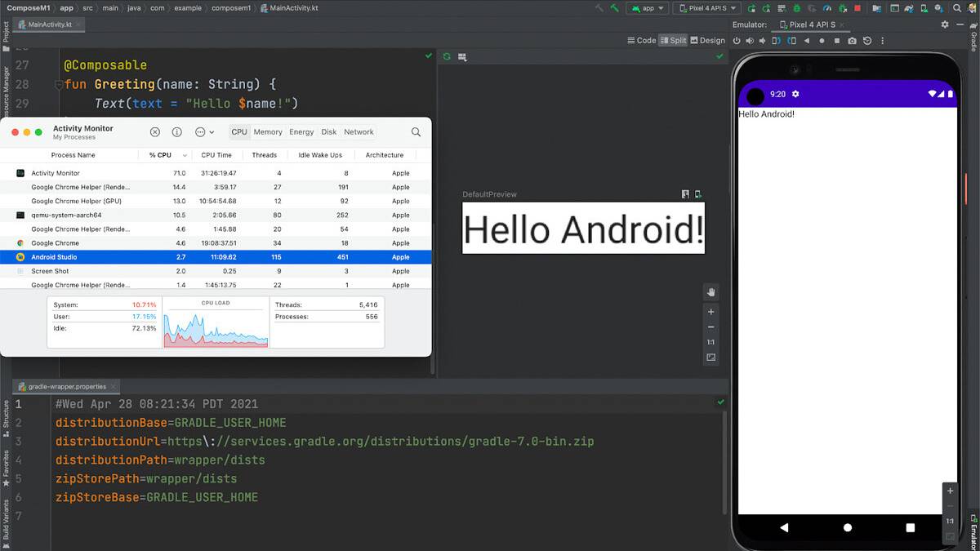The image size is (980, 551).
Task: Start Debug app with the bug icon
Action: click(796, 7)
